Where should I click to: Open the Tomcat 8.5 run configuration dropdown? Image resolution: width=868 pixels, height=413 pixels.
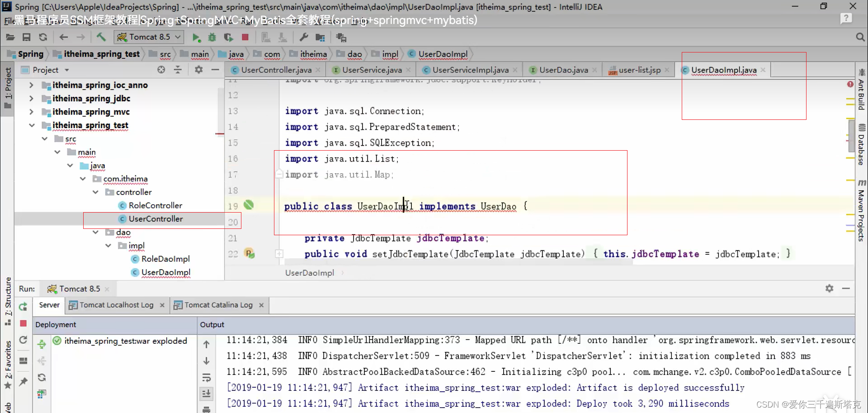149,37
